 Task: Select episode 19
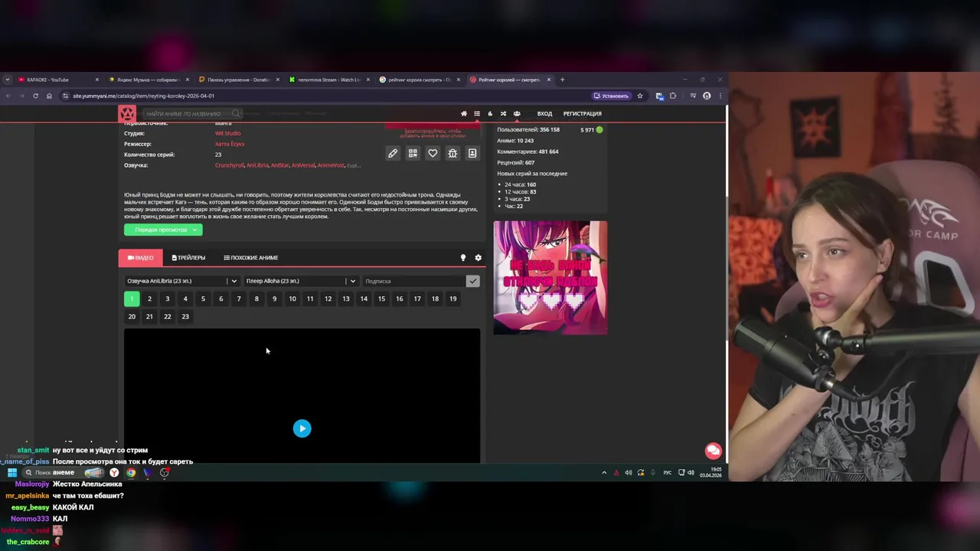click(453, 299)
